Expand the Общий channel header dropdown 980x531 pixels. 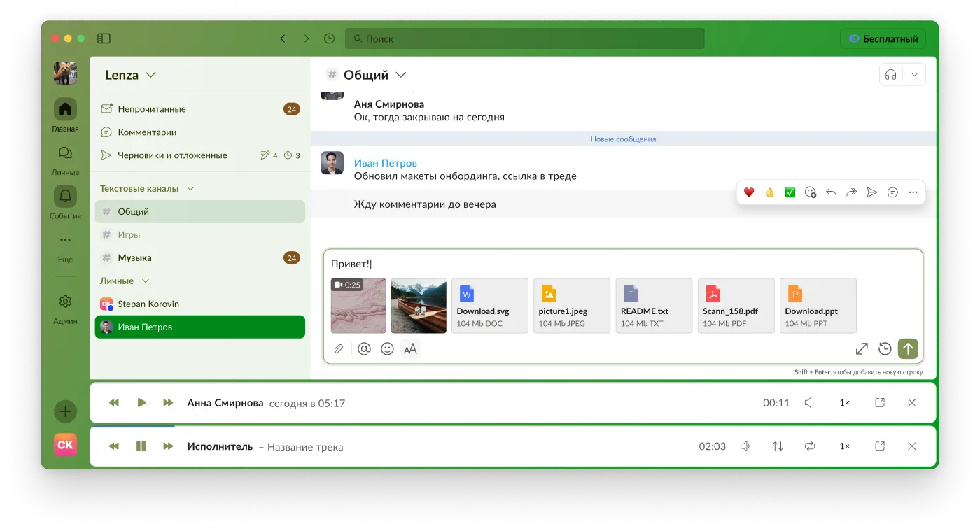[x=401, y=75]
